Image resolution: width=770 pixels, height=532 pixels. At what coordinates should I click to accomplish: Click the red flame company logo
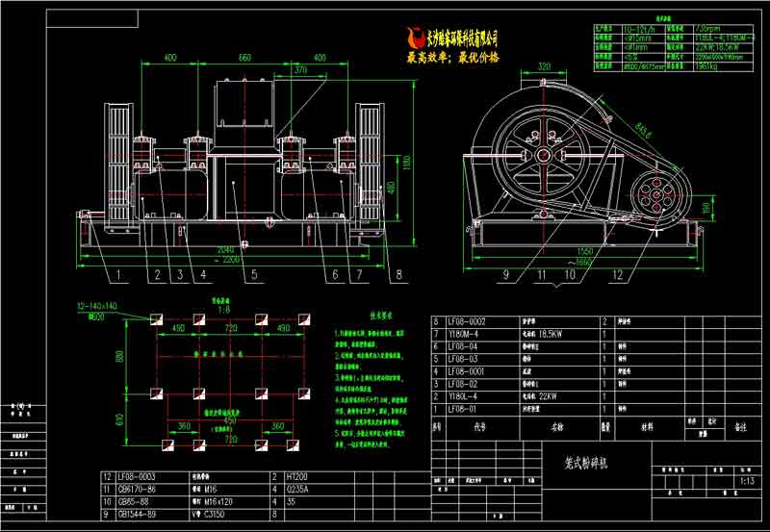pyautogui.click(x=418, y=38)
